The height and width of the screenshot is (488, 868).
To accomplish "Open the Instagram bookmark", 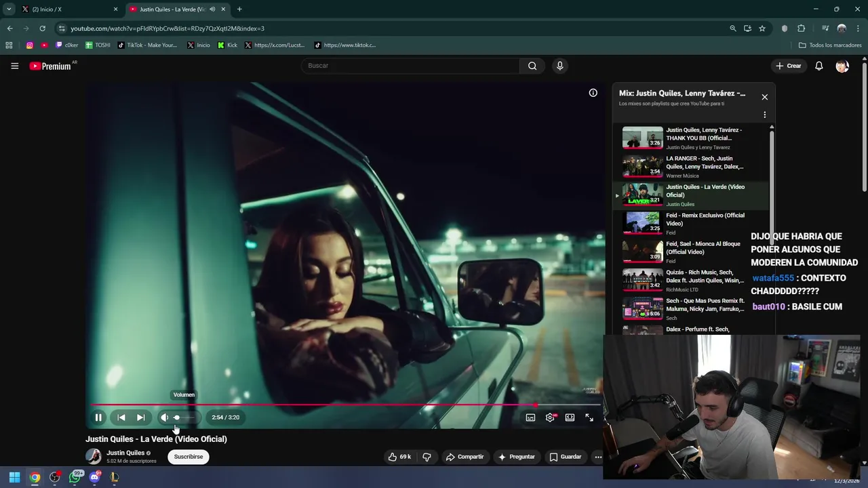I will [30, 45].
